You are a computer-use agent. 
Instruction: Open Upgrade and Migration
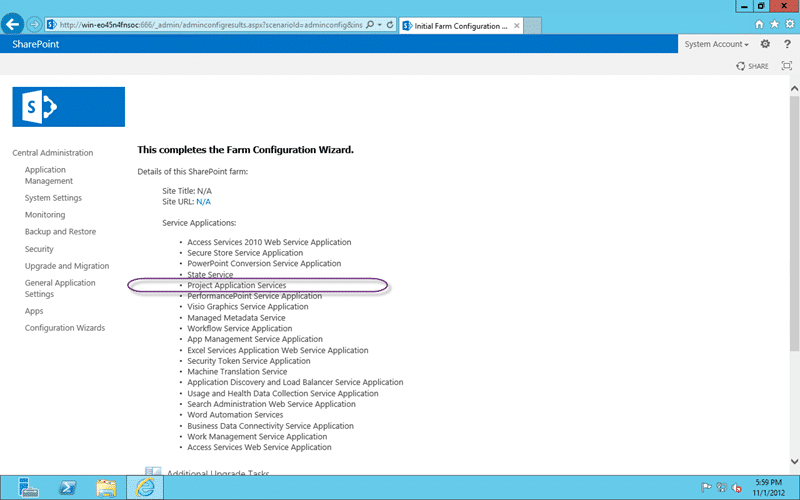[67, 266]
